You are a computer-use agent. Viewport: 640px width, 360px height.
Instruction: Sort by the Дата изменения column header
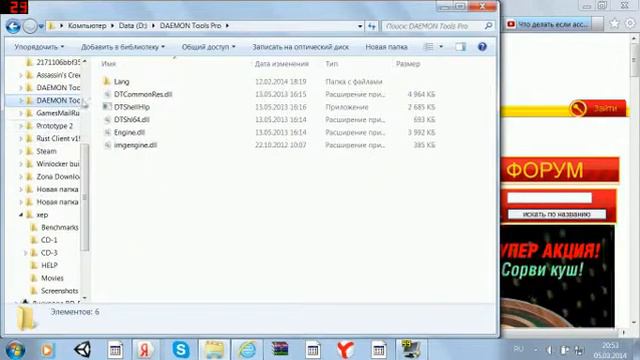(281, 64)
